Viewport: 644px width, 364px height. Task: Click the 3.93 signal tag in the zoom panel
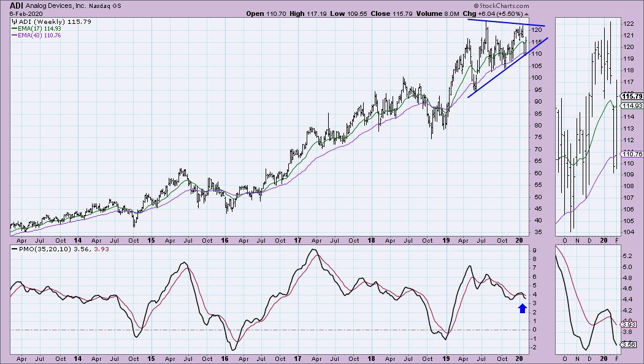[629, 325]
